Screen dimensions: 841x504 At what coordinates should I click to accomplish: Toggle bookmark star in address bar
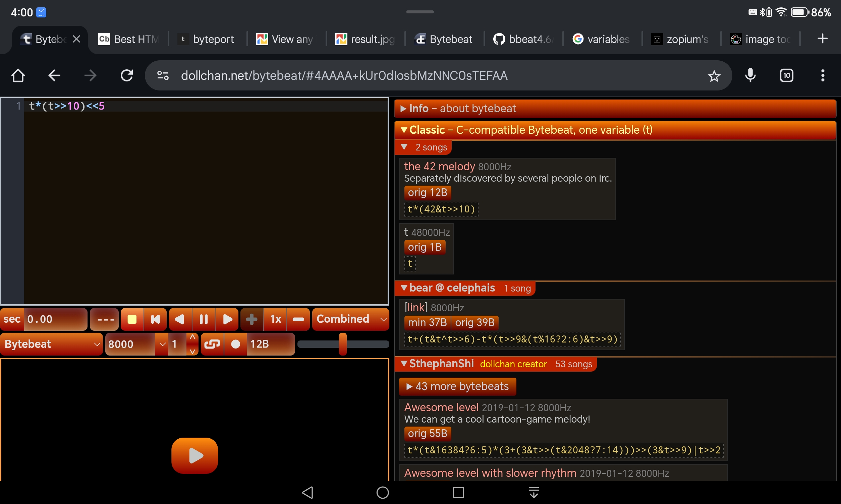click(714, 76)
